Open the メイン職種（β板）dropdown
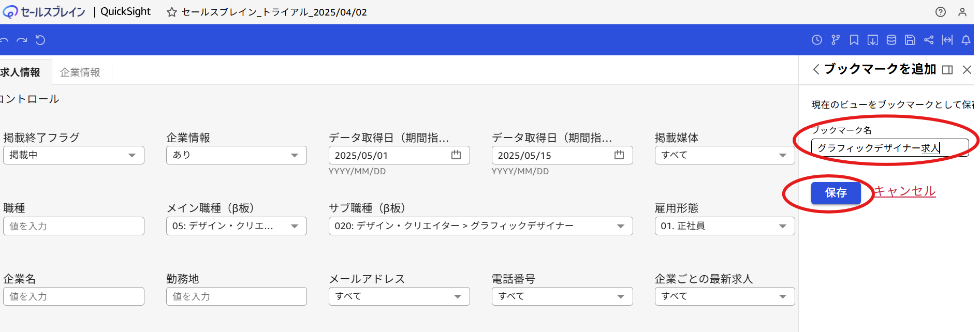980x332 pixels. [237, 226]
